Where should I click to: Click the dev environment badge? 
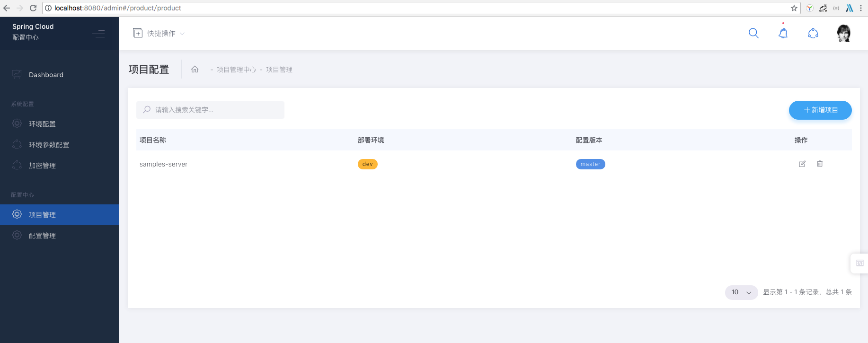pos(368,164)
